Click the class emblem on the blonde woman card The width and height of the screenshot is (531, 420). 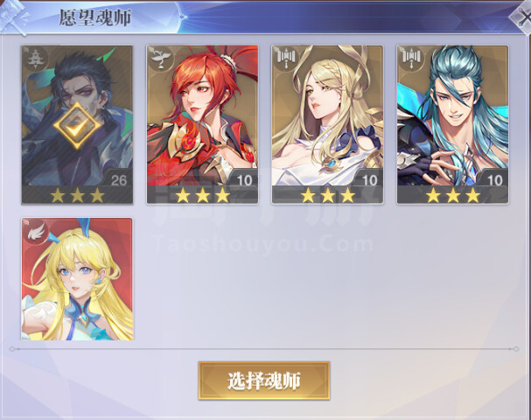(x=285, y=59)
